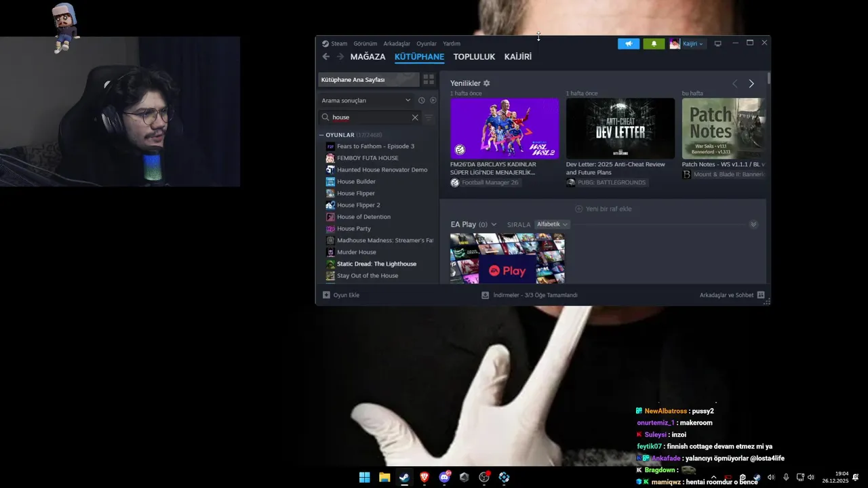The image size is (868, 488).
Task: Open advanced search filter options icon
Action: click(x=429, y=117)
